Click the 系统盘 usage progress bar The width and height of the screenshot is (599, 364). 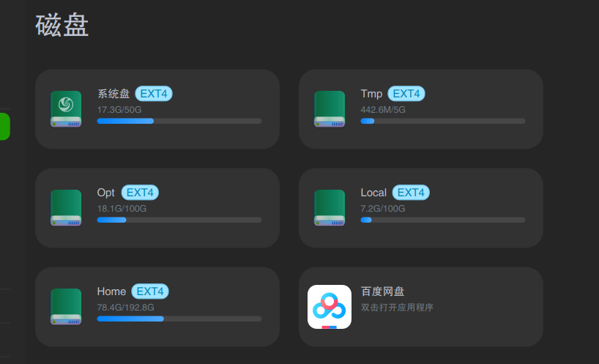tap(179, 121)
